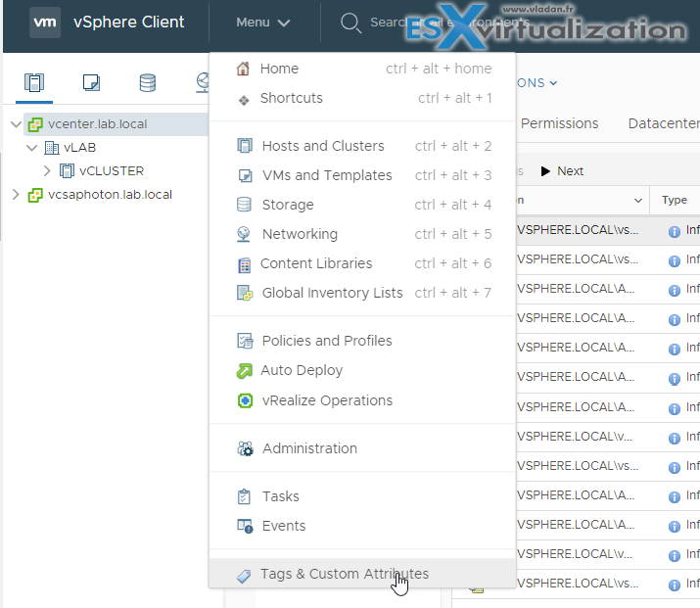Click the Next button
Screen dimensions: 700x608
coord(562,171)
